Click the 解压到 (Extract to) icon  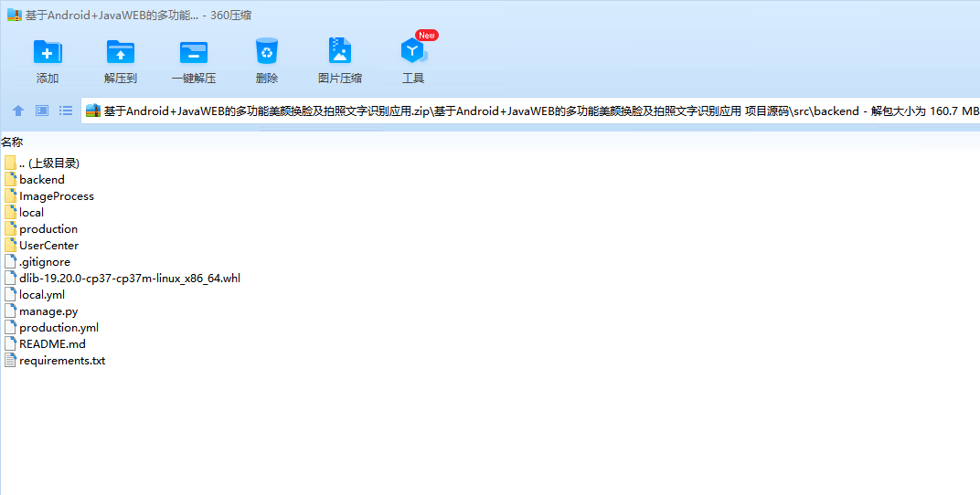click(x=121, y=52)
